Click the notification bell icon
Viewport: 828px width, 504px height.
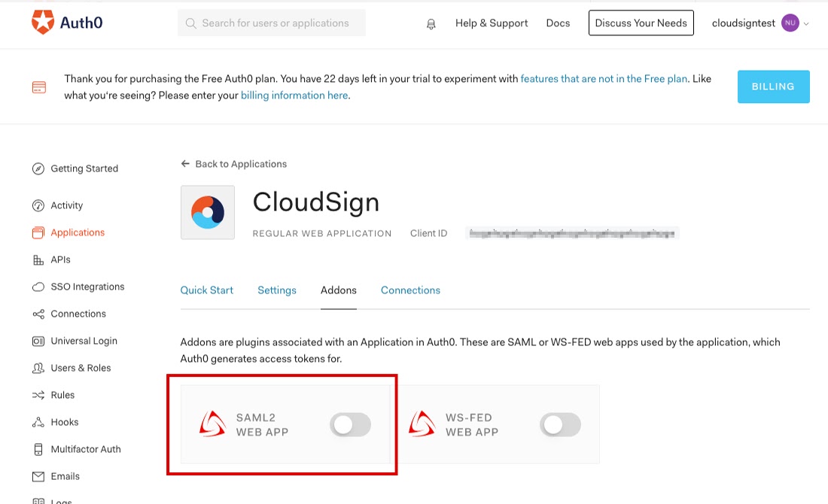tap(431, 24)
